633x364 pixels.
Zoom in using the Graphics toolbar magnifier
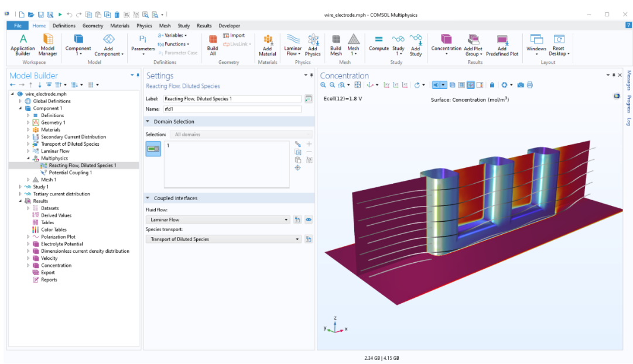click(323, 85)
